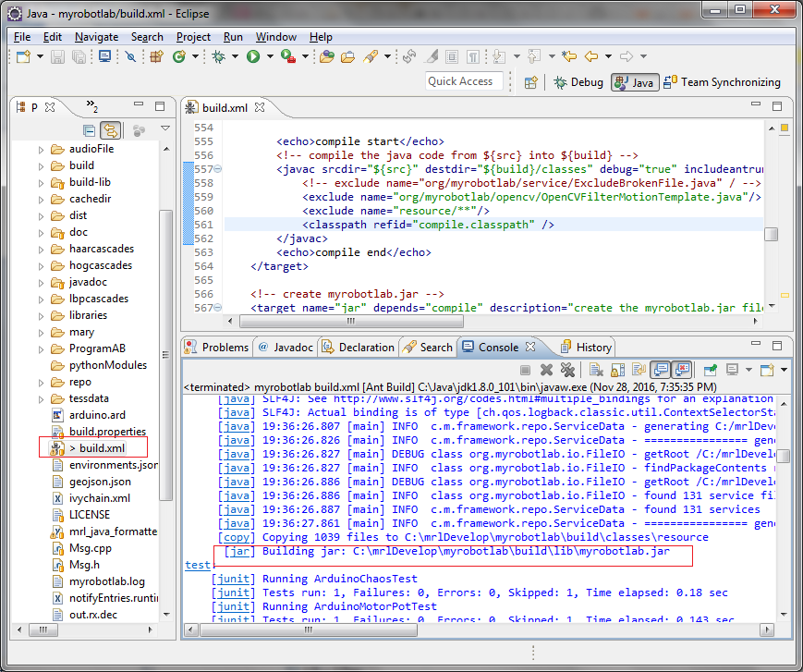Collapse the target fold at line 567
The image size is (803, 672).
coord(218,308)
